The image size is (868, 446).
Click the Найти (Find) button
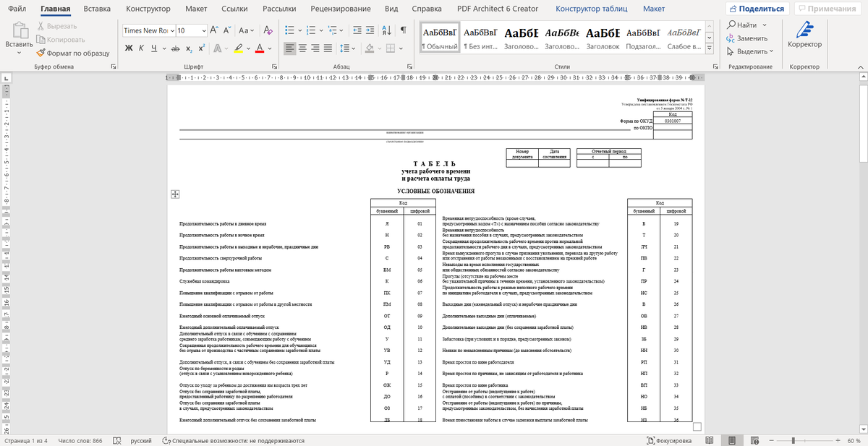coord(743,25)
